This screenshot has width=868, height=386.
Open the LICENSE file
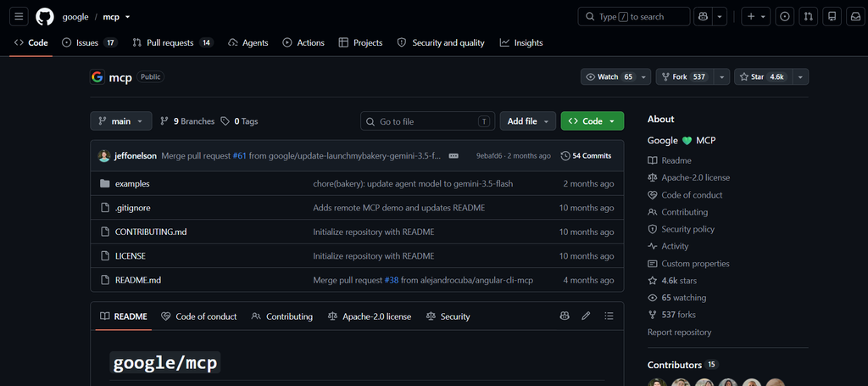[x=130, y=256]
